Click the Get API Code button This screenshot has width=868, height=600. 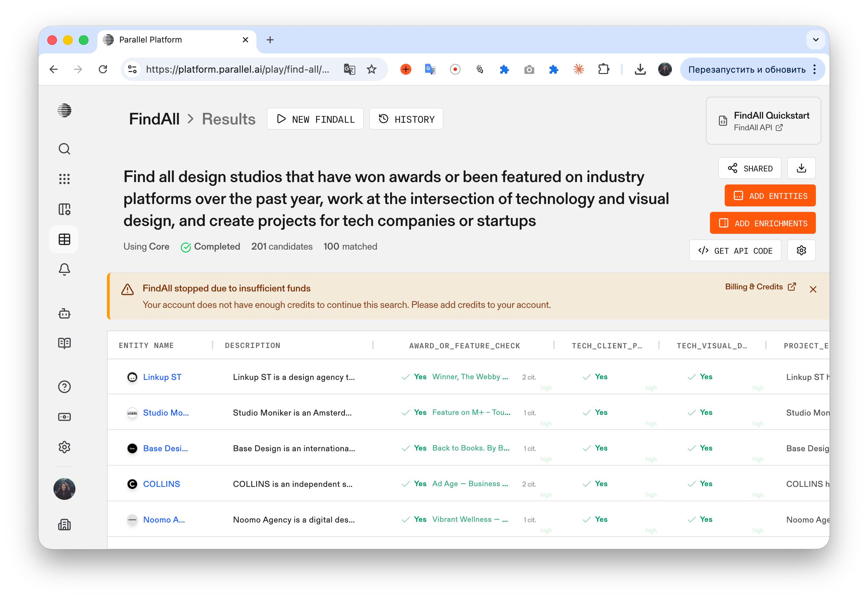pos(735,250)
